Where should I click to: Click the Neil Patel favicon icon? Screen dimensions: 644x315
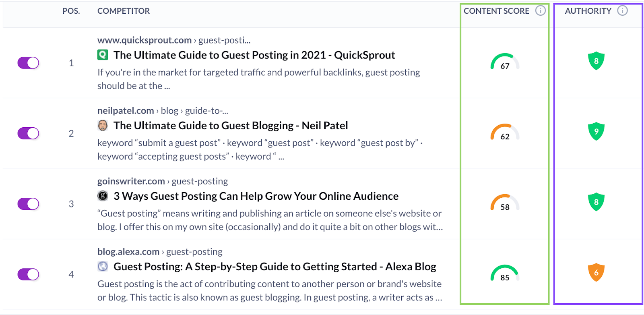tap(103, 125)
